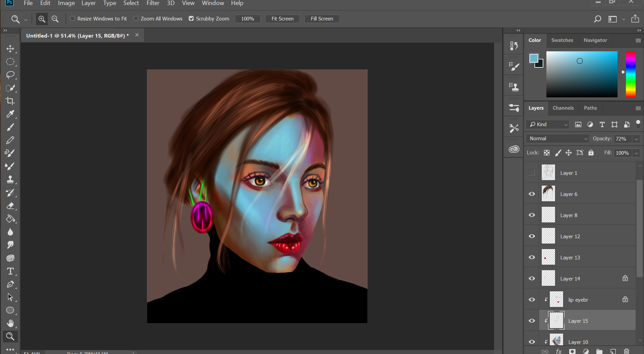Image resolution: width=644 pixels, height=354 pixels.
Task: Open the History panel icon
Action: [514, 46]
